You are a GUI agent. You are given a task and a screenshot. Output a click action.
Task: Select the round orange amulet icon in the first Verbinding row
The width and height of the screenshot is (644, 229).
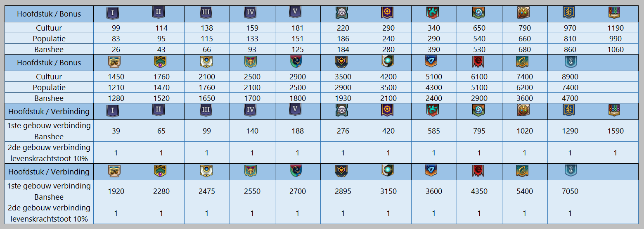pos(523,110)
